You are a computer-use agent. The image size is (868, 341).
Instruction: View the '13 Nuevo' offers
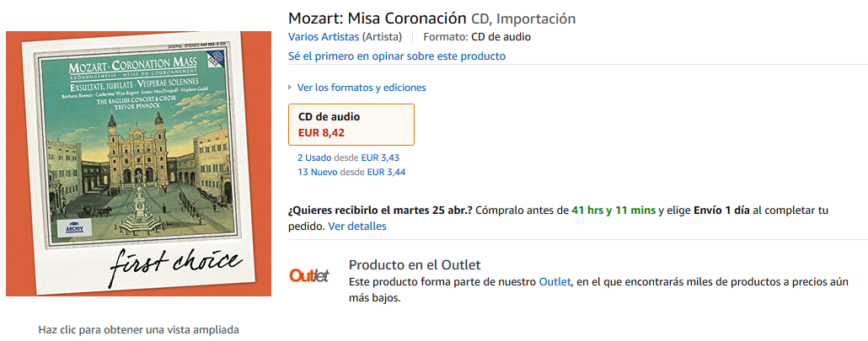316,172
